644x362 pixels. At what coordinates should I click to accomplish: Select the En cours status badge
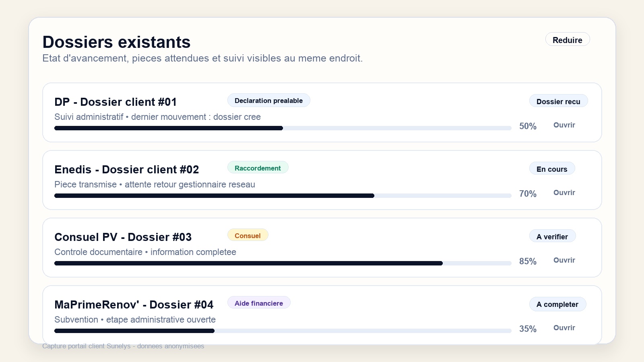[552, 169]
